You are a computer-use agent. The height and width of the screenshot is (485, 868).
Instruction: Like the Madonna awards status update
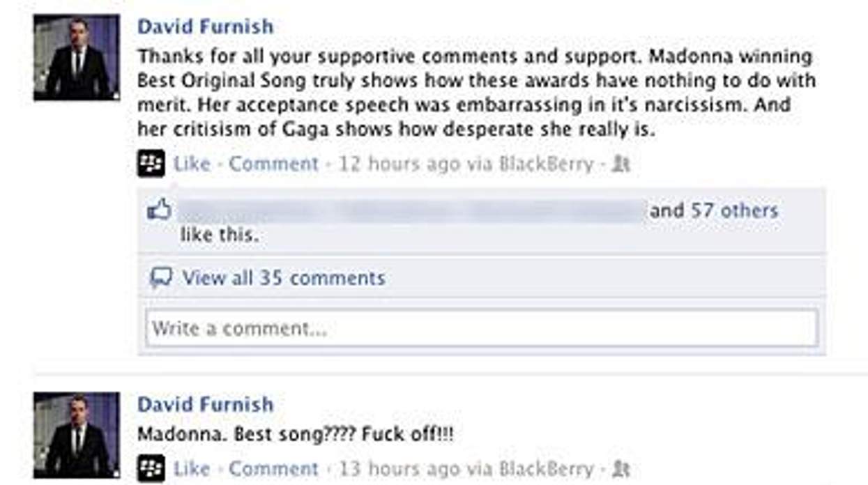190,164
